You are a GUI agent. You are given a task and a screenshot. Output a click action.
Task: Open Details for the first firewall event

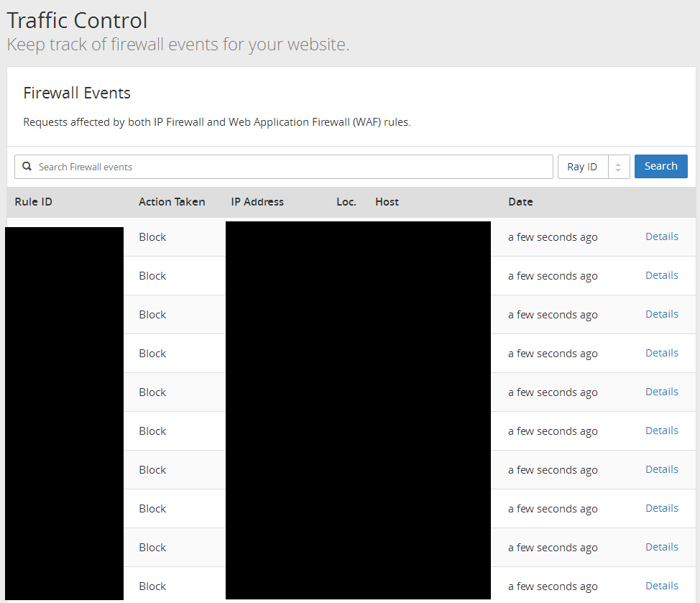pos(661,236)
